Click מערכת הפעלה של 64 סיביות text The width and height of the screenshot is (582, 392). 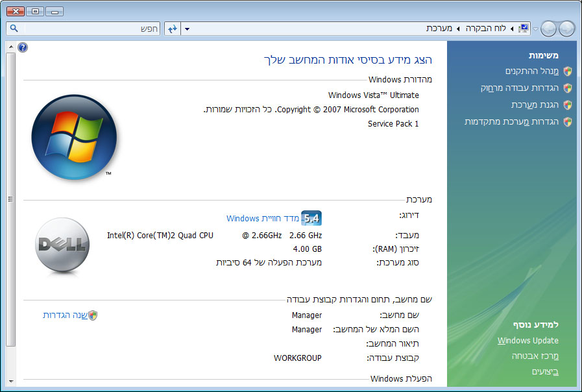point(269,263)
